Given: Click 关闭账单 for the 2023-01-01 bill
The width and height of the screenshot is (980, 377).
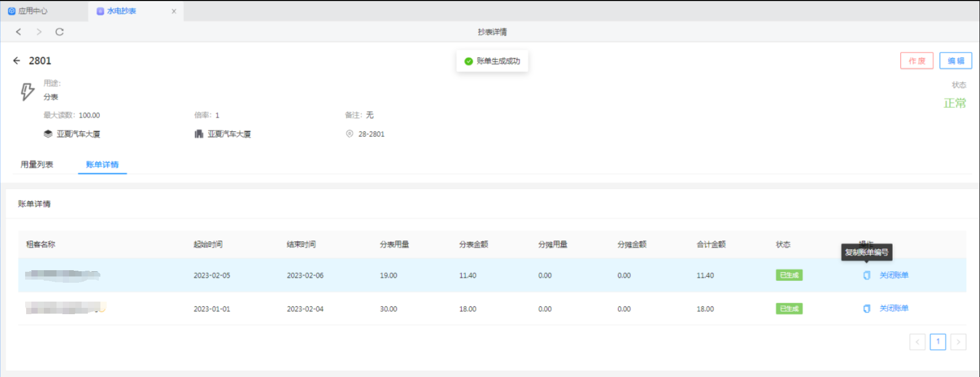Looking at the screenshot, I should pyautogui.click(x=894, y=308).
